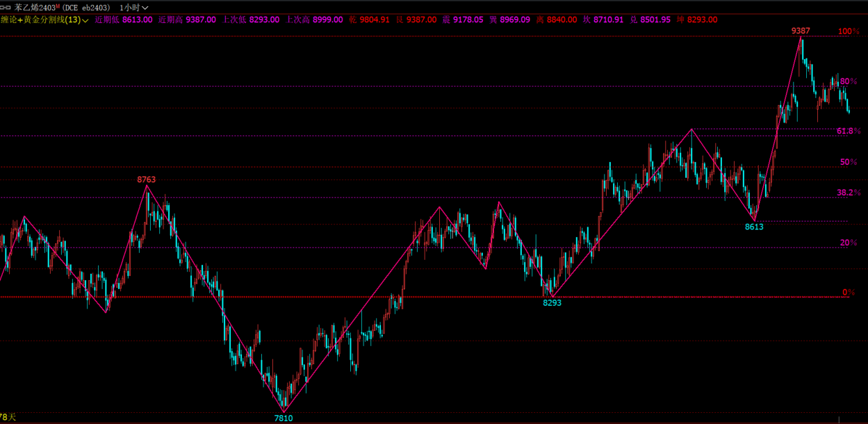Select the 上次低 8293.00 value
This screenshot has height=424, width=868.
[x=251, y=19]
